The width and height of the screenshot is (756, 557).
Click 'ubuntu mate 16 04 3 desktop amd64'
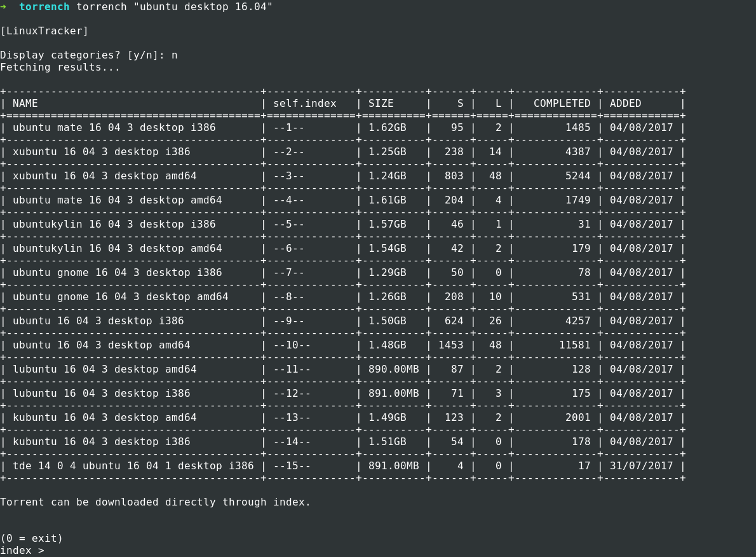[117, 200]
